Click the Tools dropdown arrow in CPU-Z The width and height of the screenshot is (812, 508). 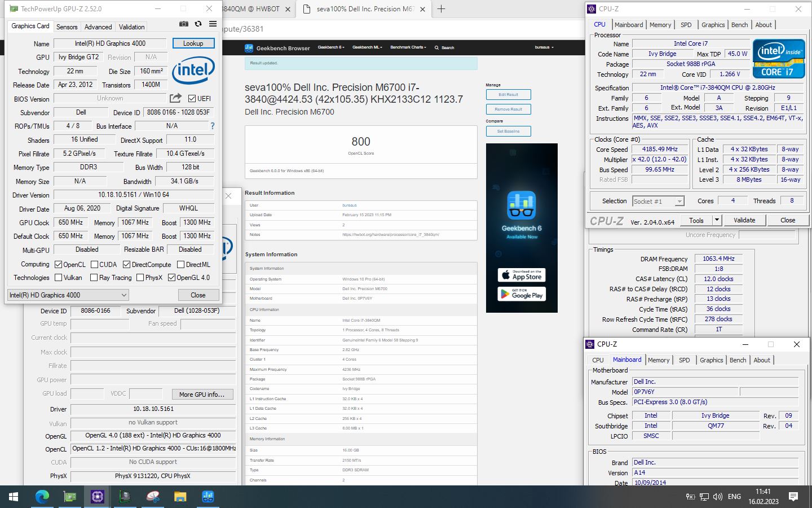pos(717,220)
